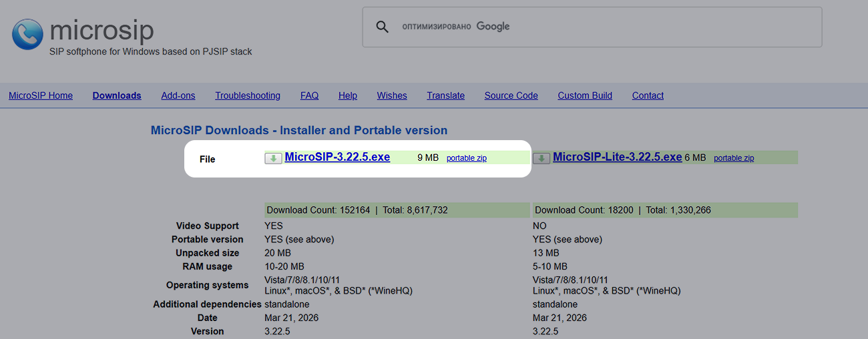The image size is (868, 339).
Task: Click the MicroSIP Downloads heading
Action: pyautogui.click(x=299, y=130)
